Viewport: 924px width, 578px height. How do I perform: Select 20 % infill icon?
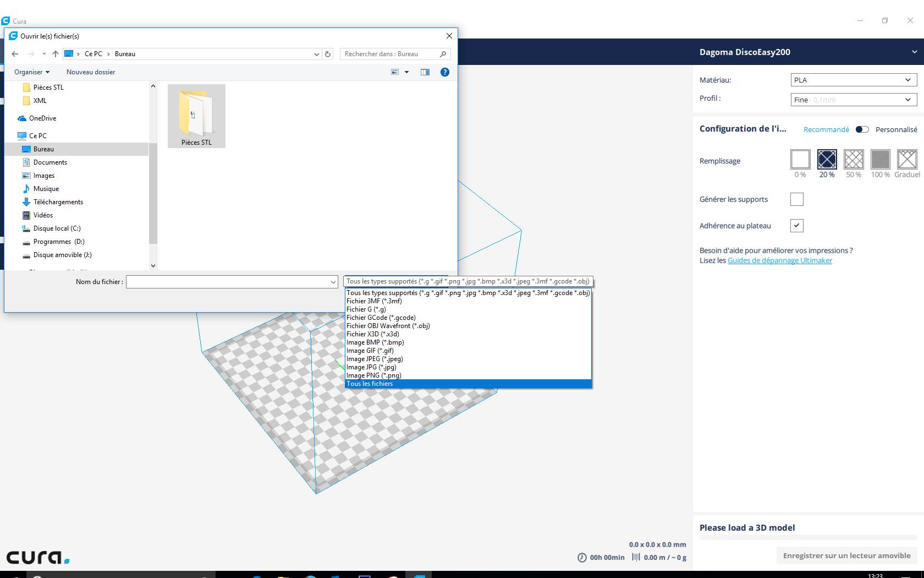point(827,159)
